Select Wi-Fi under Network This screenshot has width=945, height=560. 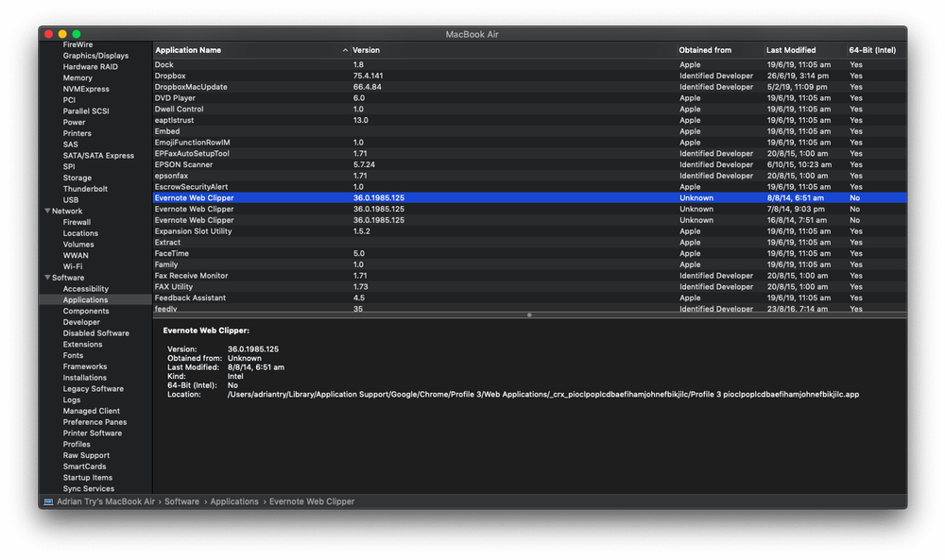(73, 266)
